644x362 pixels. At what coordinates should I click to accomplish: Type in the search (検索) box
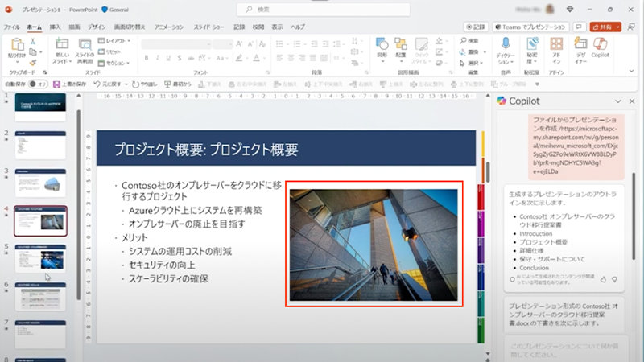point(322,9)
